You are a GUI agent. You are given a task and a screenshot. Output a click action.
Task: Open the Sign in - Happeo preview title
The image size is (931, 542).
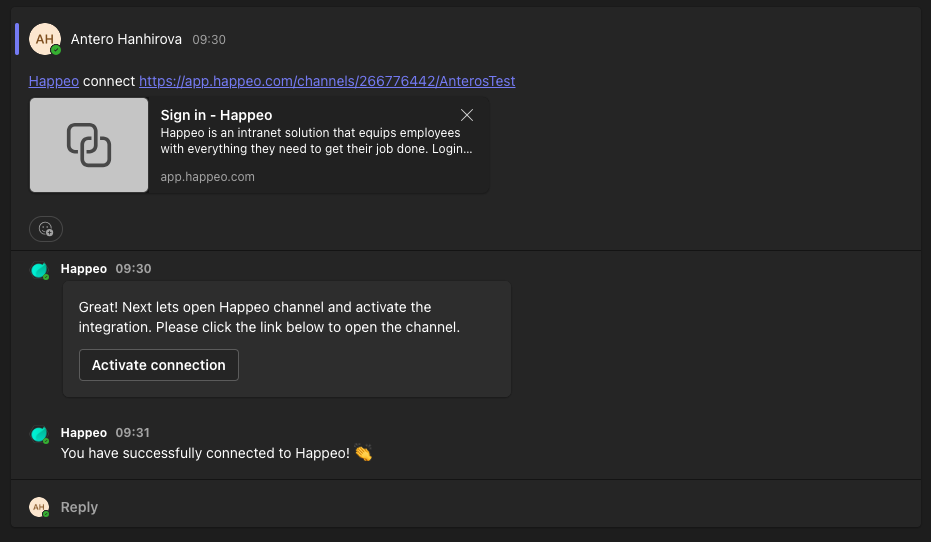(216, 115)
